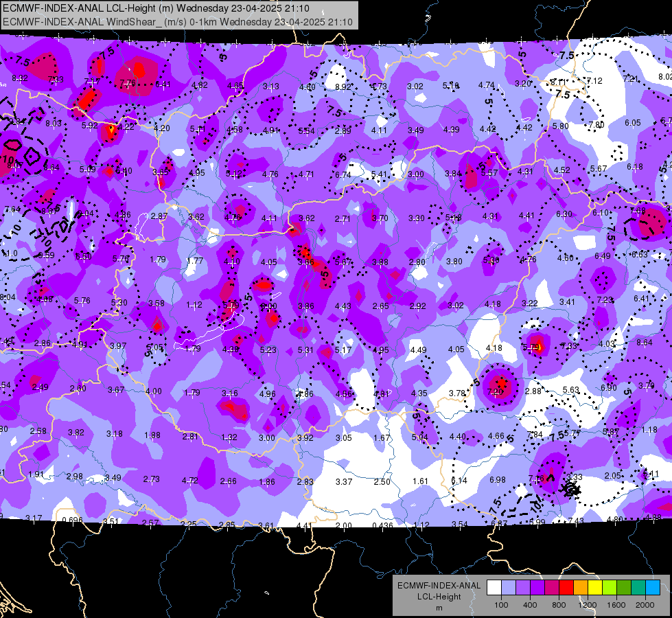
Task: Click the grid value 3.84
Action: coord(453,173)
